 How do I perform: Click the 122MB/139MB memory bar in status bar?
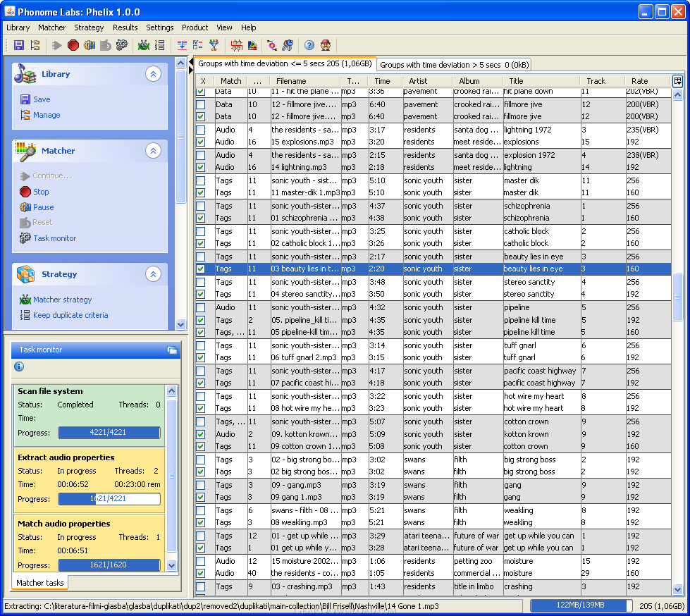[581, 605]
